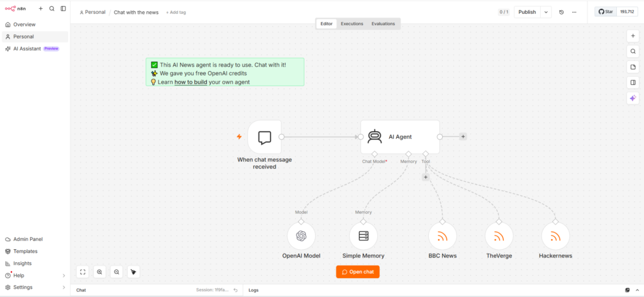Viewport: 644px width, 297px height.
Task: Open the AI sparkle assistant button
Action: click(633, 98)
